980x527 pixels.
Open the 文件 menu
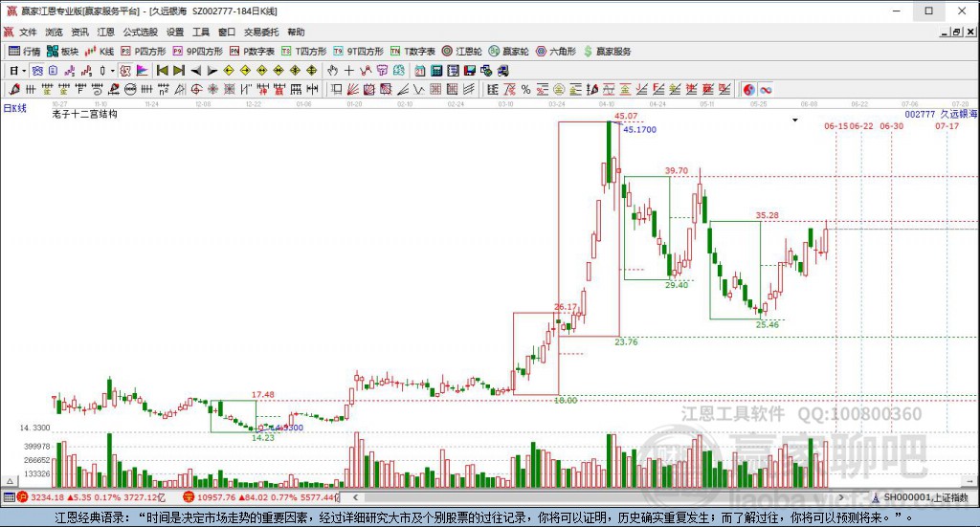coord(28,32)
